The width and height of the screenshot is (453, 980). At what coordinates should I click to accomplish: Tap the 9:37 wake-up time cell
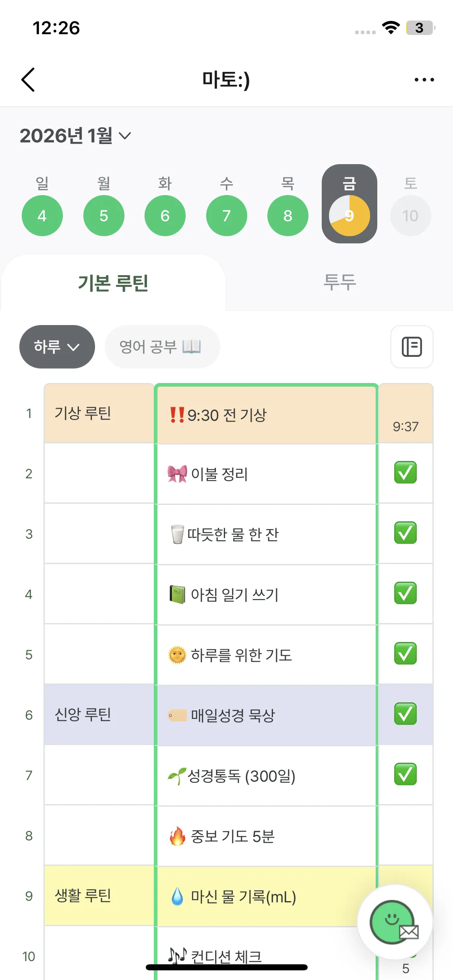tap(405, 426)
